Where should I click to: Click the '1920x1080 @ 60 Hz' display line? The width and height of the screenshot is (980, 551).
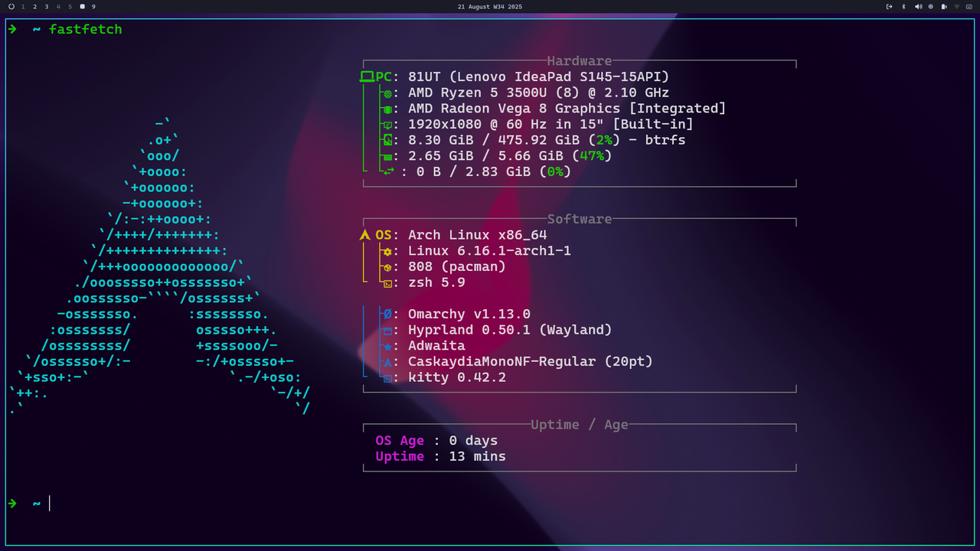click(x=551, y=124)
